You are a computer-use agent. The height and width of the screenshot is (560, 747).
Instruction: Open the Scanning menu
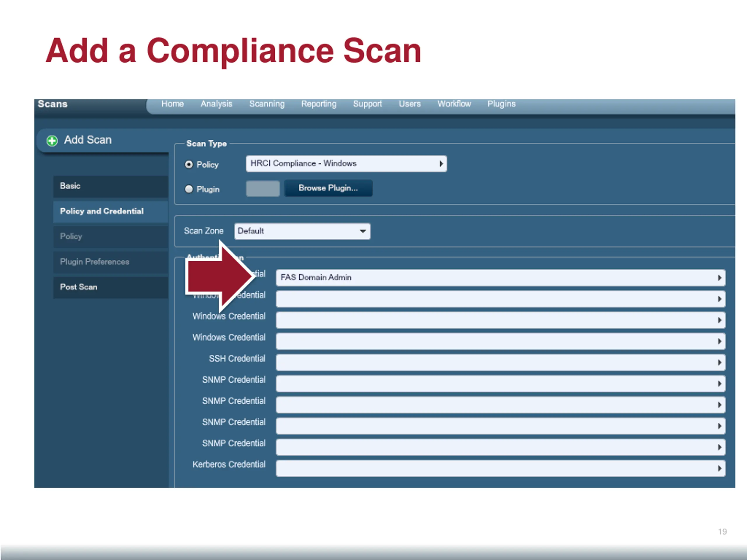(x=267, y=104)
